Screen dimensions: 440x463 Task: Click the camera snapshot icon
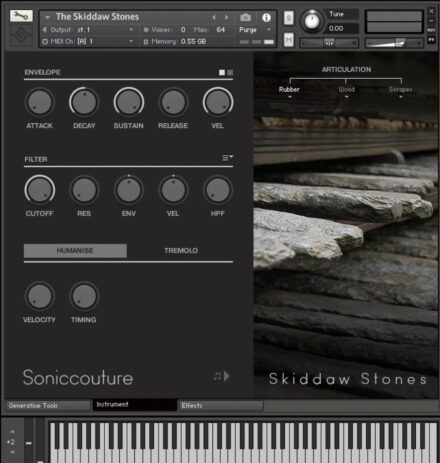(x=245, y=17)
